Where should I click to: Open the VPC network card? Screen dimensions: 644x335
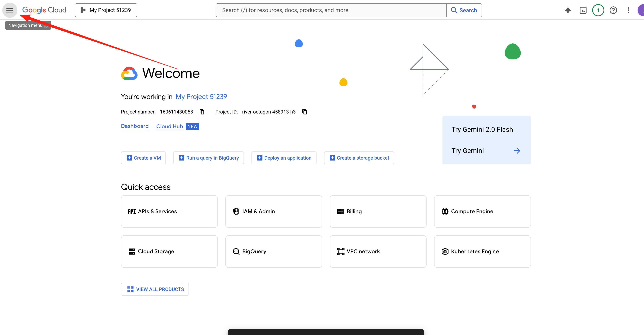[378, 251]
